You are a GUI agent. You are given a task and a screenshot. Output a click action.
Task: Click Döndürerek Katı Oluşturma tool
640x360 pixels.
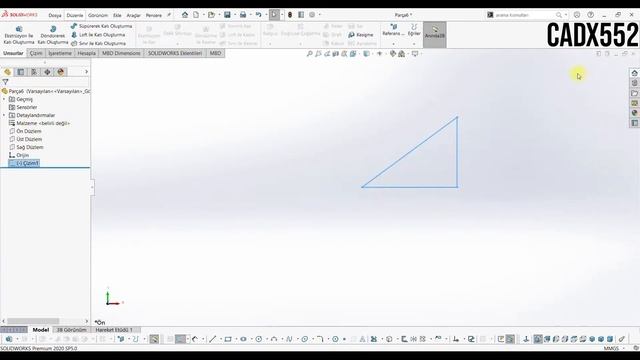point(53,35)
